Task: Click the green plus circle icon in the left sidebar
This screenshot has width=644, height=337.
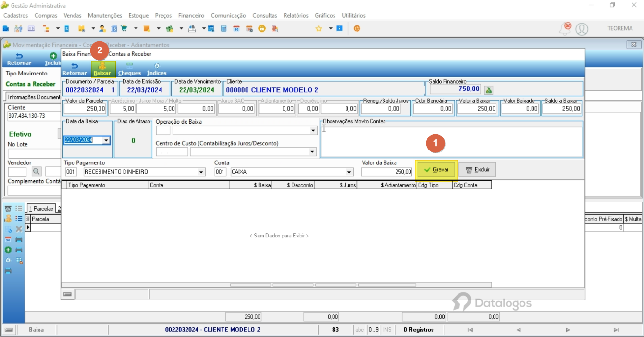Action: pyautogui.click(x=8, y=250)
